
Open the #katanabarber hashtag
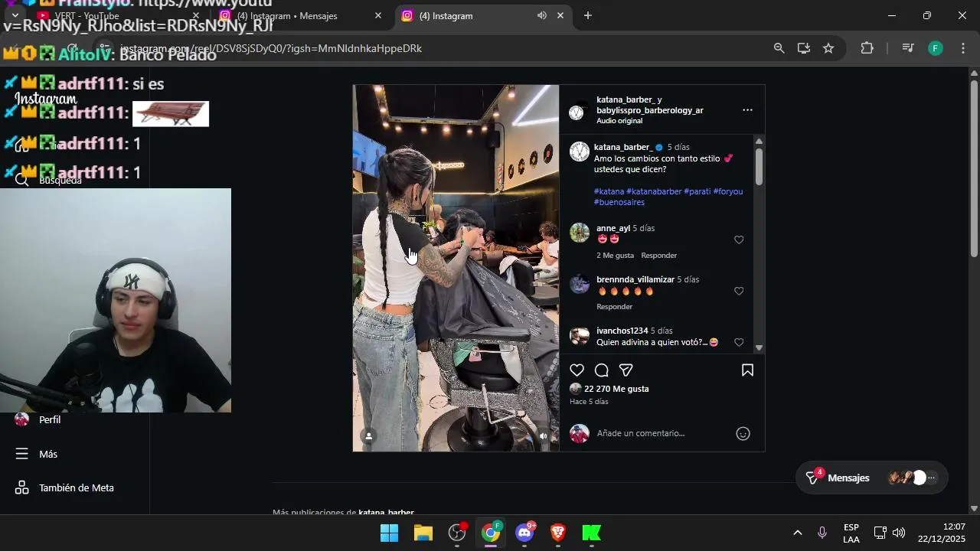654,191
